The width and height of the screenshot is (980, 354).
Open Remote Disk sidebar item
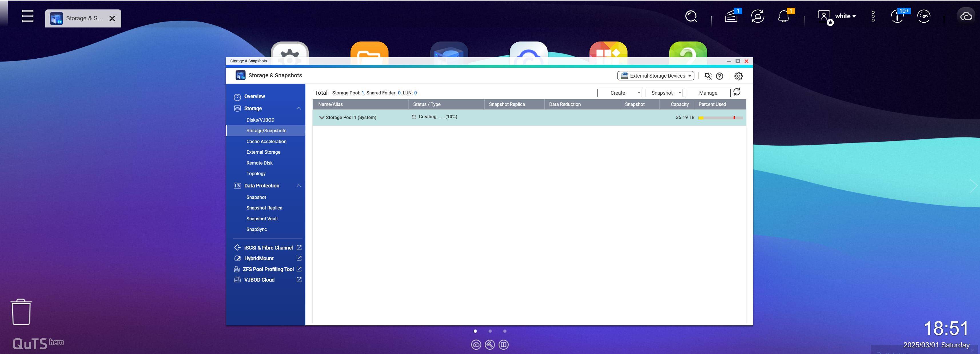(x=260, y=163)
